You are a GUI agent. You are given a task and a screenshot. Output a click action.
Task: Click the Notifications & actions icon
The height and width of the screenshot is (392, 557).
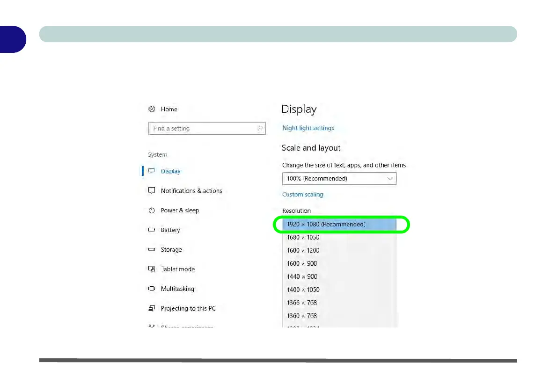click(152, 191)
